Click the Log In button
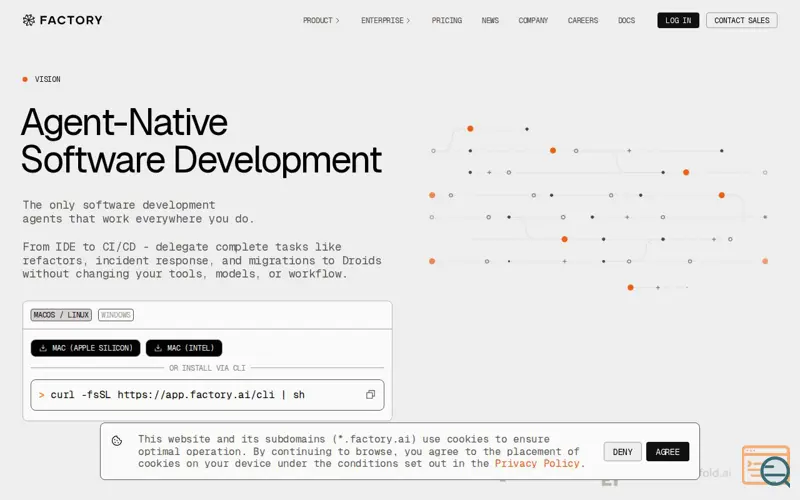Viewport: 800px width, 500px height. click(x=678, y=20)
